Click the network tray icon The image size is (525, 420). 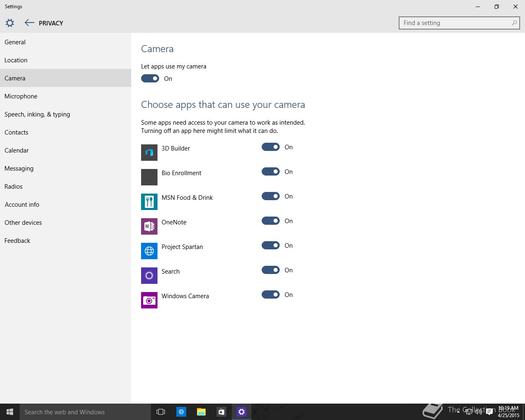[468, 412]
